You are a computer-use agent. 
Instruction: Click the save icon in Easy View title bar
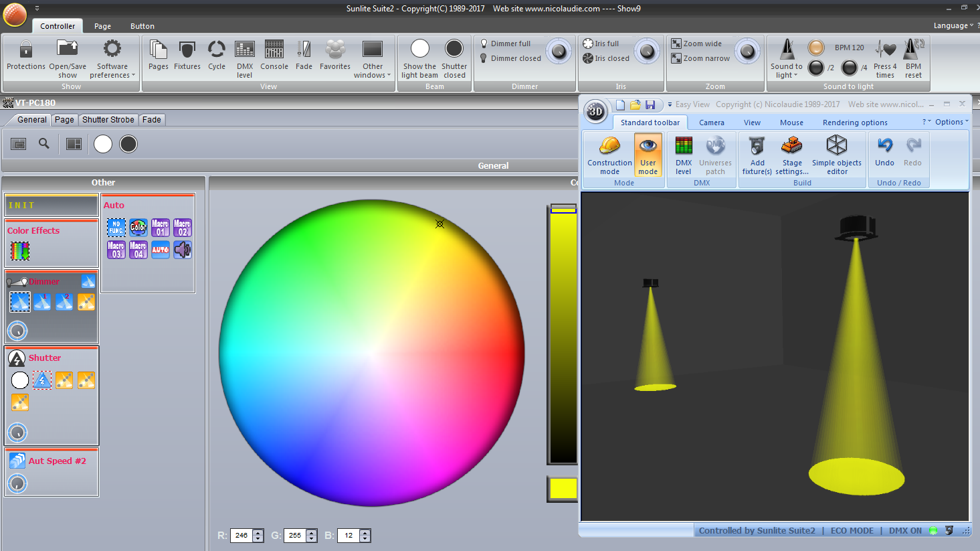(x=650, y=104)
